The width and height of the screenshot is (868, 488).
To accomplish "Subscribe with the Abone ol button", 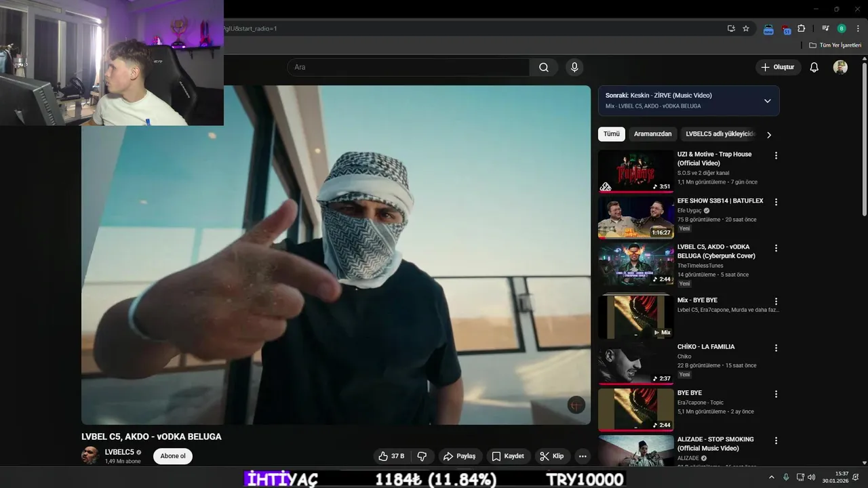I will click(173, 456).
